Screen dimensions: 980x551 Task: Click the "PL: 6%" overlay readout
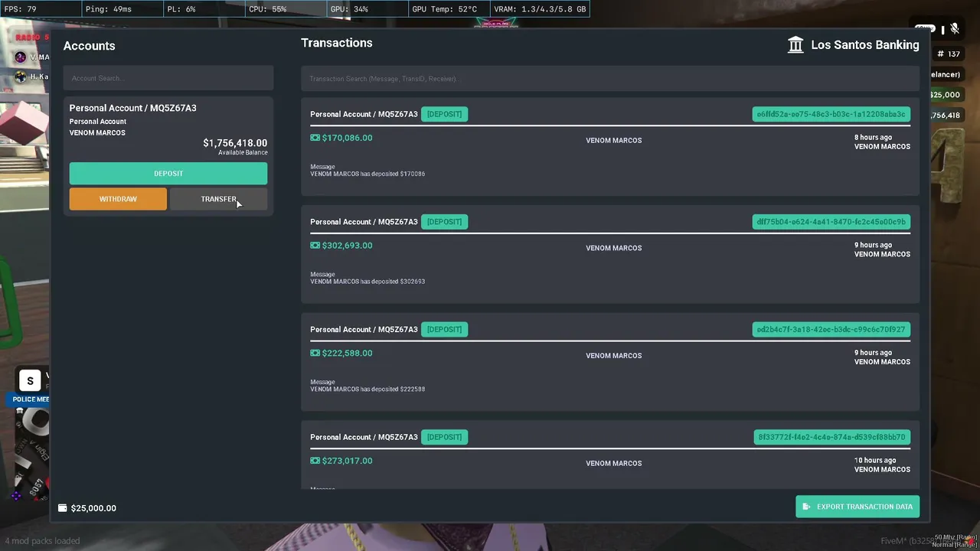coord(181,9)
